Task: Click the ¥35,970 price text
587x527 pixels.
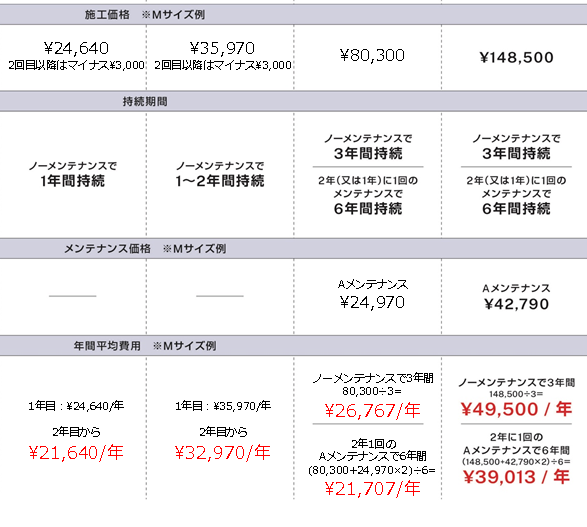Action: (222, 48)
